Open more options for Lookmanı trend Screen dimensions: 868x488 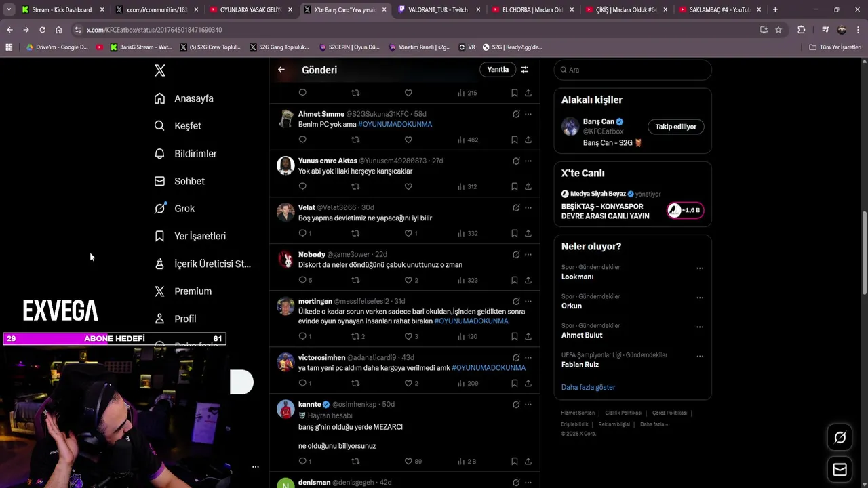[700, 268]
